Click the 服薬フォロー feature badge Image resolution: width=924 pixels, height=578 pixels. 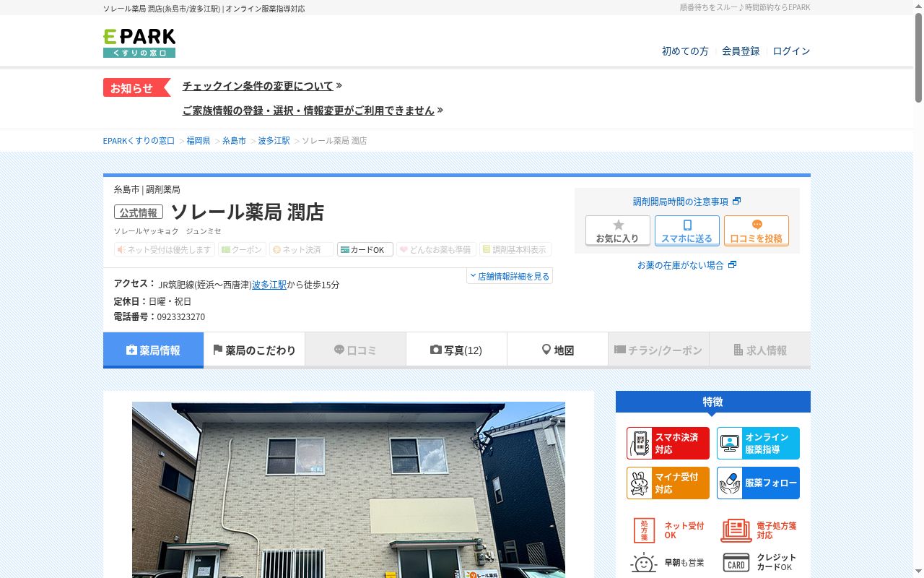758,483
